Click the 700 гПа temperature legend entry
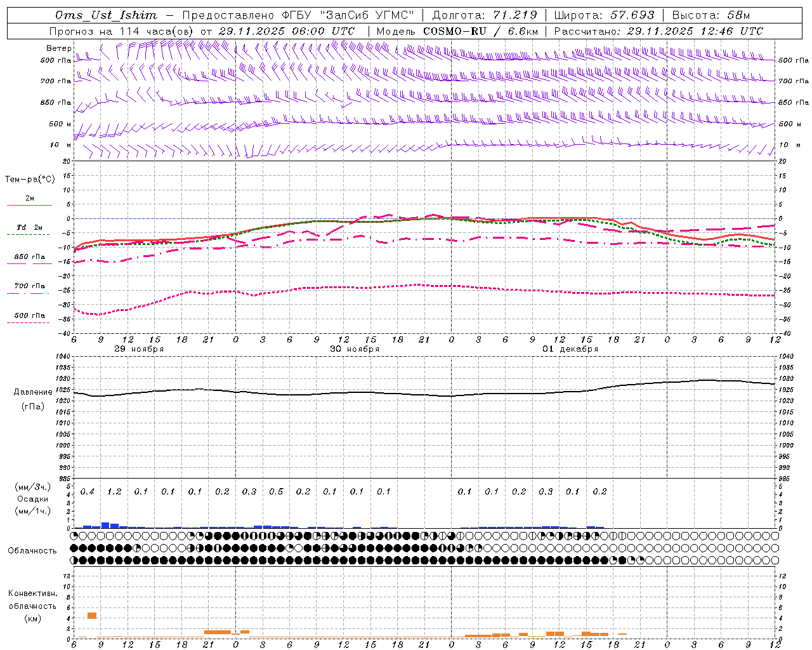 click(29, 286)
